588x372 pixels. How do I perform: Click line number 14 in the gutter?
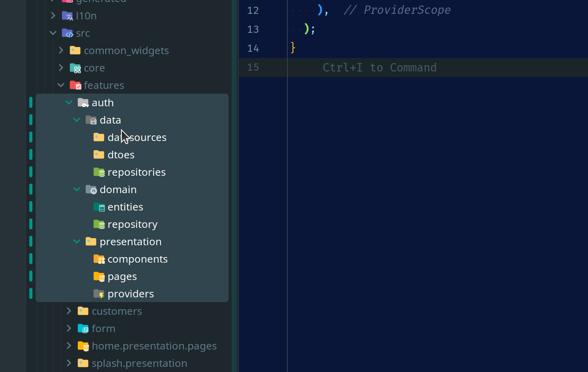[253, 48]
